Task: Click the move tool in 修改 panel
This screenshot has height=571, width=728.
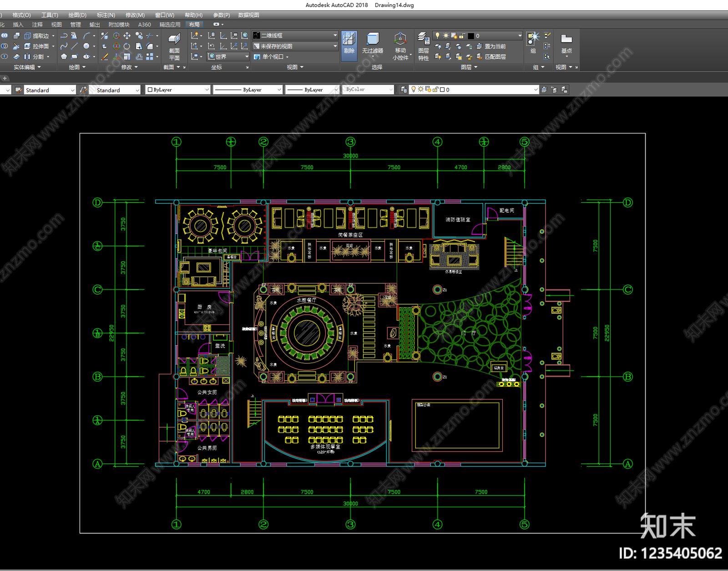Action: pyautogui.click(x=127, y=36)
